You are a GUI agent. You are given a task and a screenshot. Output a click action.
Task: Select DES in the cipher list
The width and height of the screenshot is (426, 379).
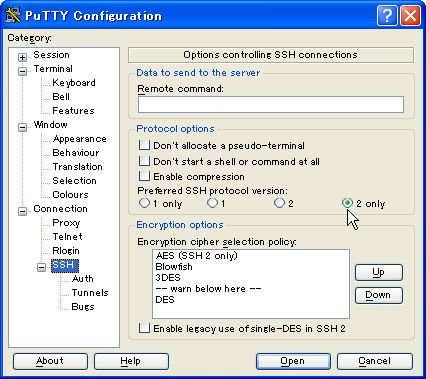coord(251,300)
